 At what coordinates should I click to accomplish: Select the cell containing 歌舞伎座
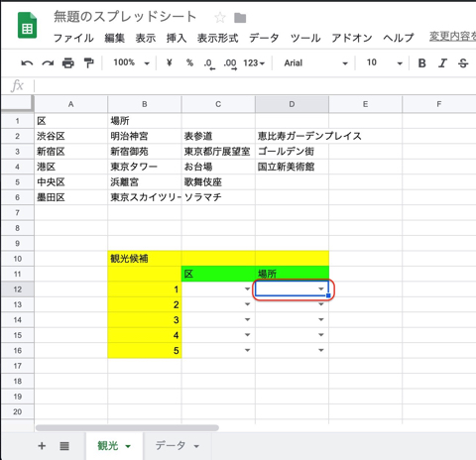pos(218,181)
